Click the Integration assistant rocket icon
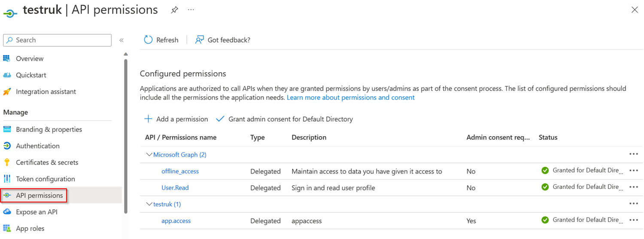This screenshot has width=644, height=239. 7,92
